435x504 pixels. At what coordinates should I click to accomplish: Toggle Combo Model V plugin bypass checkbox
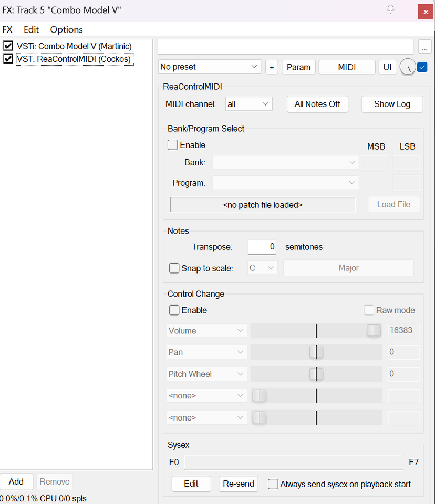(8, 46)
